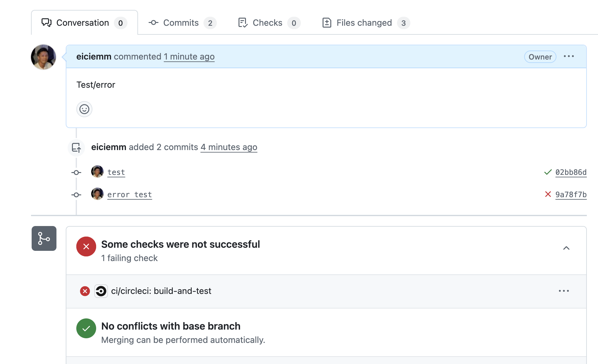Open commit hash link 02bb86d
The width and height of the screenshot is (598, 364).
tap(571, 172)
